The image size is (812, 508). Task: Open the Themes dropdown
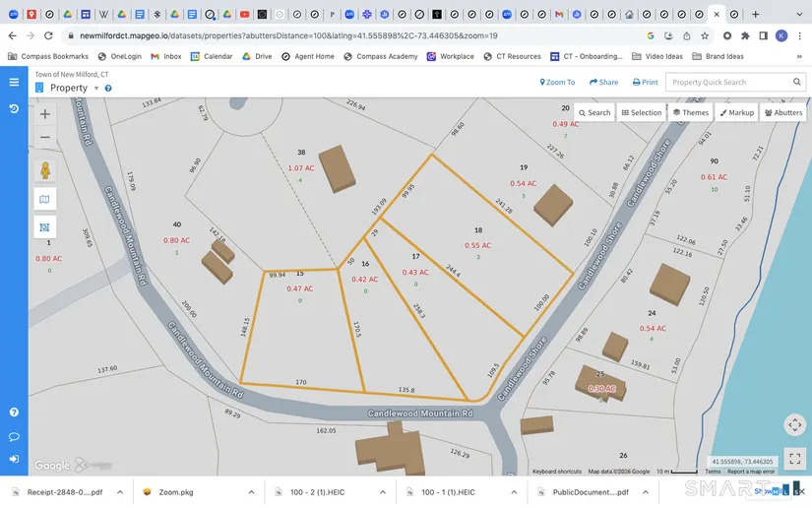pyautogui.click(x=691, y=112)
